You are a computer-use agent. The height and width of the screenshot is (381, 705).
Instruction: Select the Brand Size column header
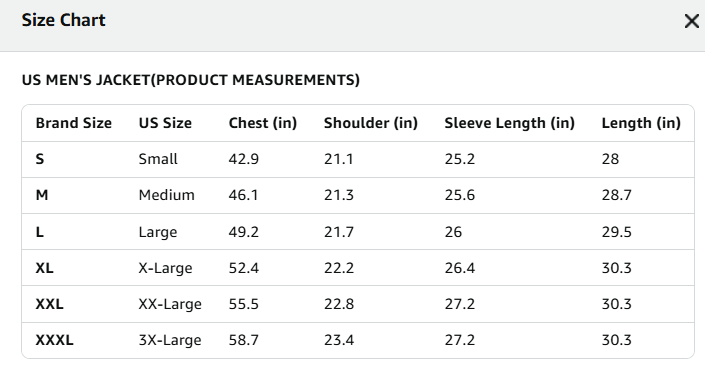(x=74, y=123)
